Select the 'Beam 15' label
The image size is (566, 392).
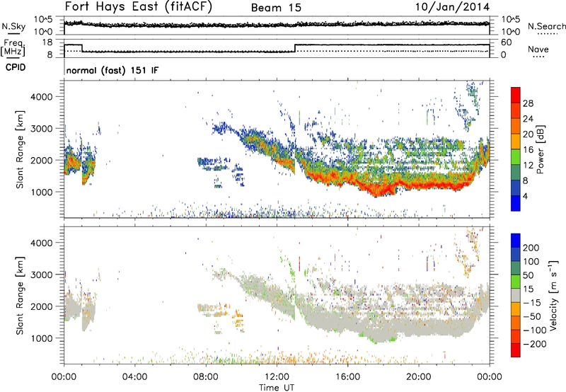pos(276,8)
